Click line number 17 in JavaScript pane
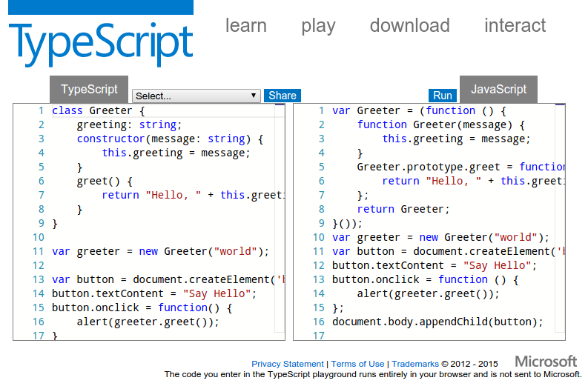The width and height of the screenshot is (588, 389). pos(319,336)
